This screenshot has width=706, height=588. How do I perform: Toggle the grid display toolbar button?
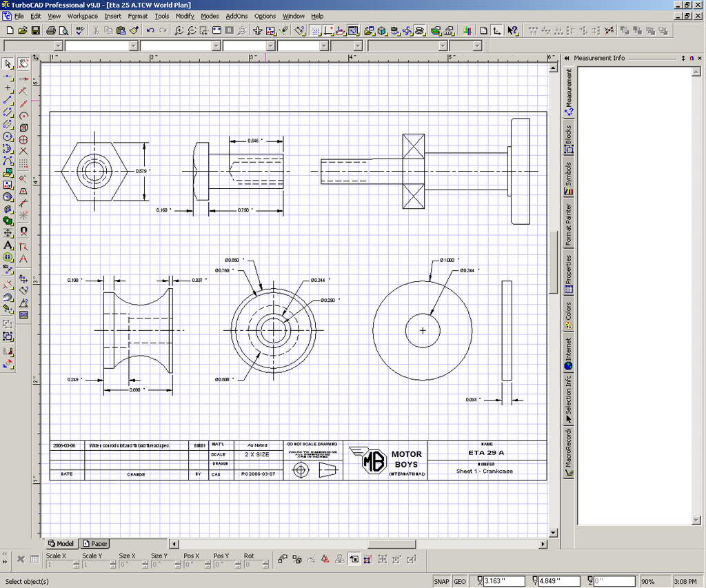(314, 30)
